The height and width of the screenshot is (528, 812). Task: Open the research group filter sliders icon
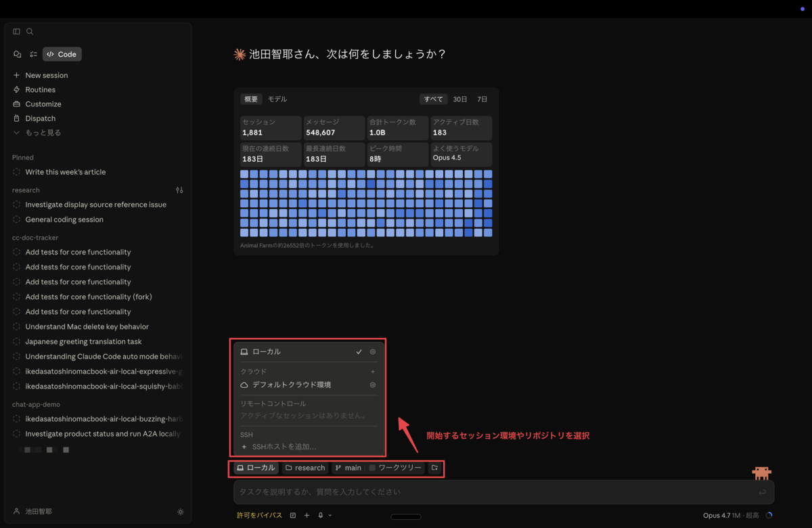[x=179, y=190]
